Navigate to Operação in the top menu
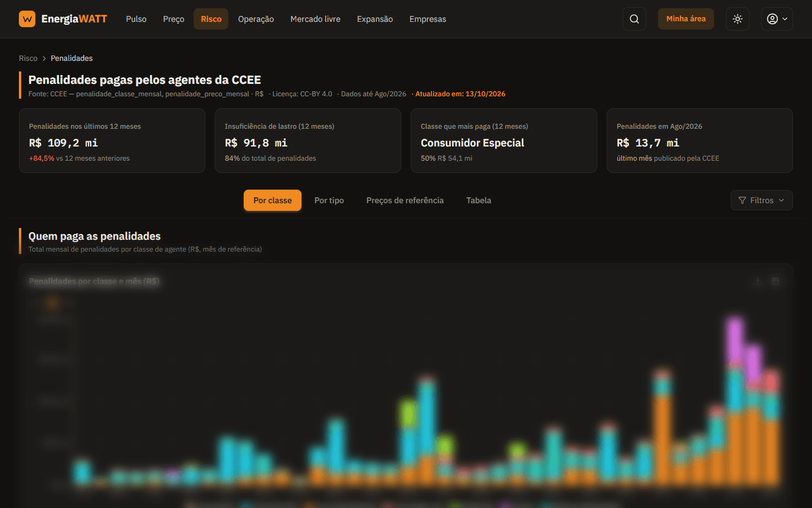 [x=256, y=19]
